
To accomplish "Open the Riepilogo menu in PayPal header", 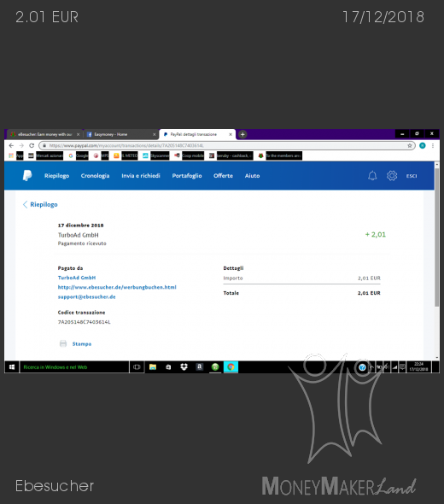I will tap(57, 175).
